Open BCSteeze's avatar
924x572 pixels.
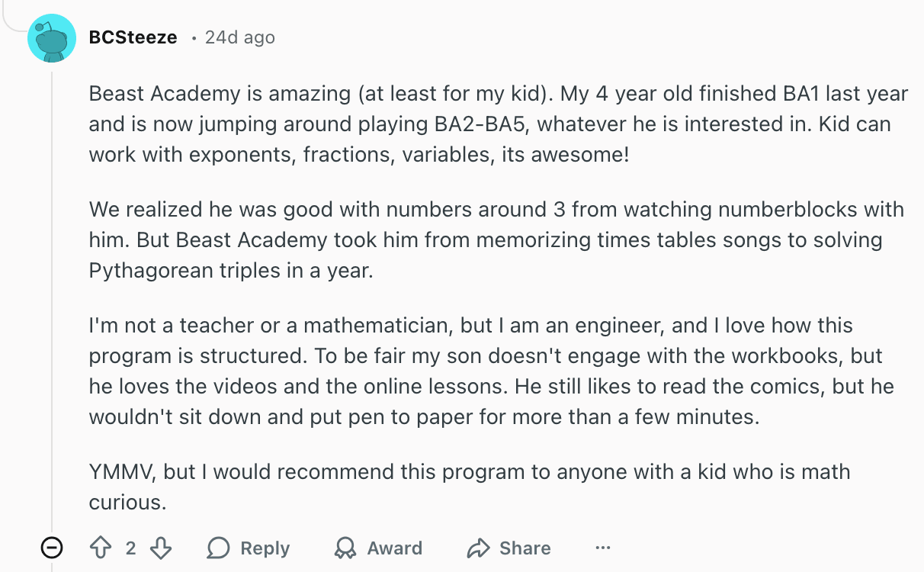click(x=51, y=37)
